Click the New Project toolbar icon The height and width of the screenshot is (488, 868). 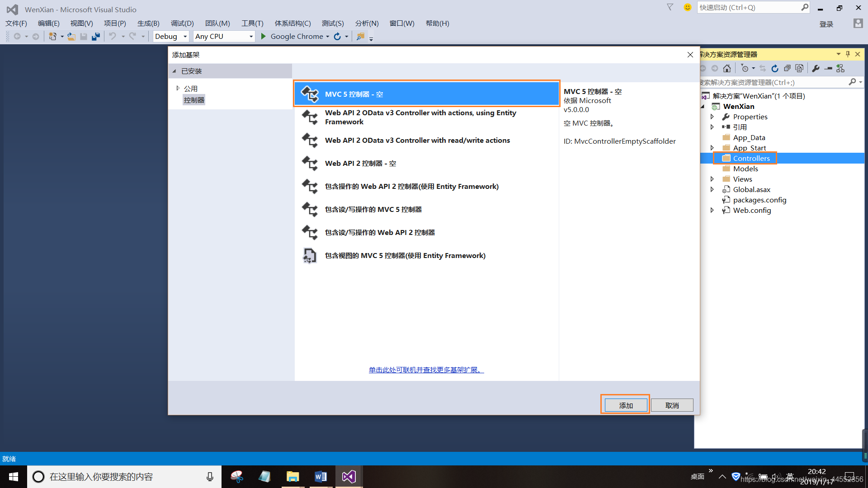pyautogui.click(x=52, y=36)
